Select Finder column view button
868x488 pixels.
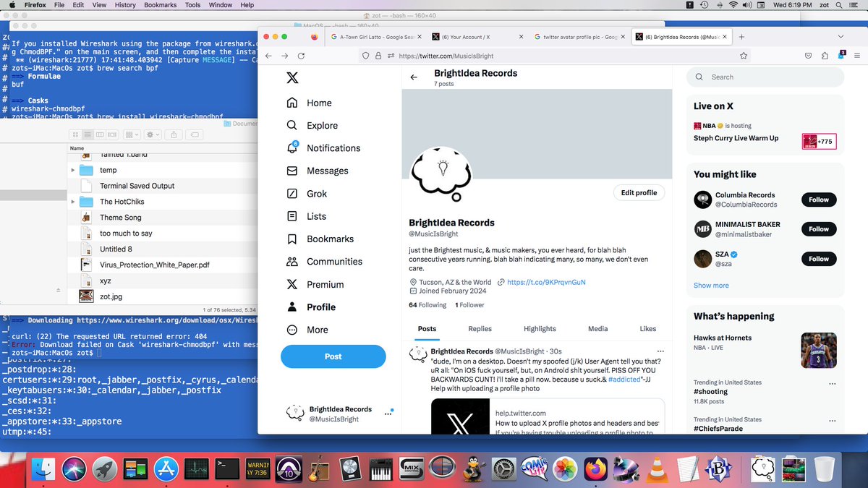100,134
